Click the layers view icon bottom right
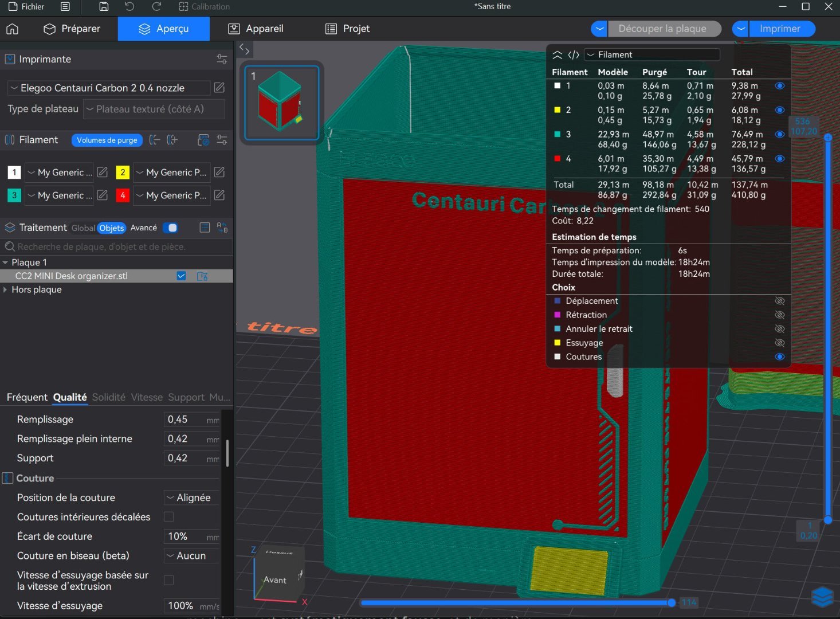The image size is (840, 619). (x=822, y=597)
